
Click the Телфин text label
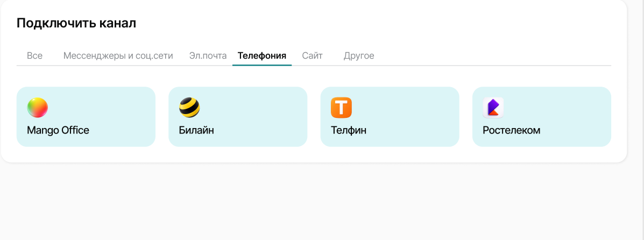[x=349, y=130]
